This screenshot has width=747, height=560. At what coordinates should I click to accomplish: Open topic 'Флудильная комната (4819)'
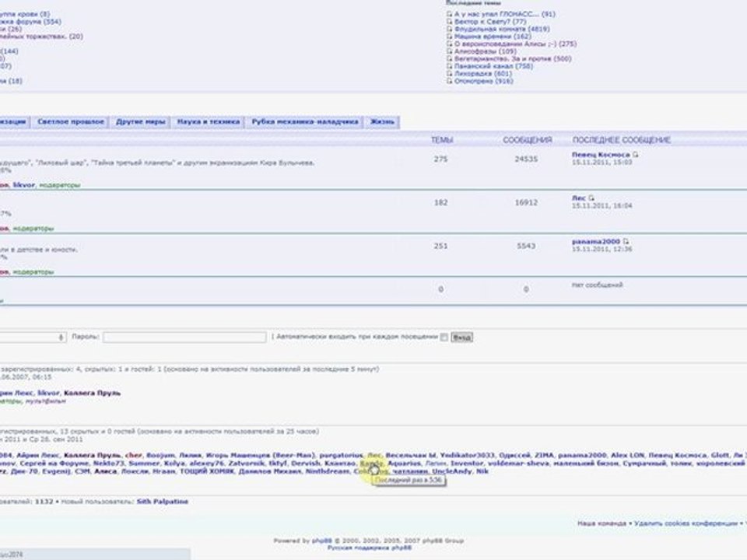[502, 29]
